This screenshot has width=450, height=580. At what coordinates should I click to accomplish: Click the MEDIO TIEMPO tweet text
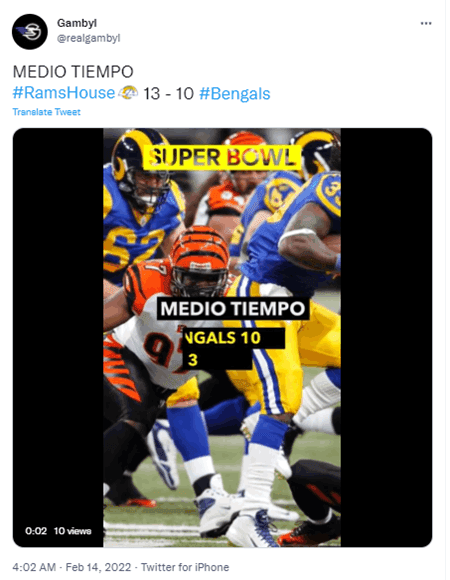(x=73, y=72)
